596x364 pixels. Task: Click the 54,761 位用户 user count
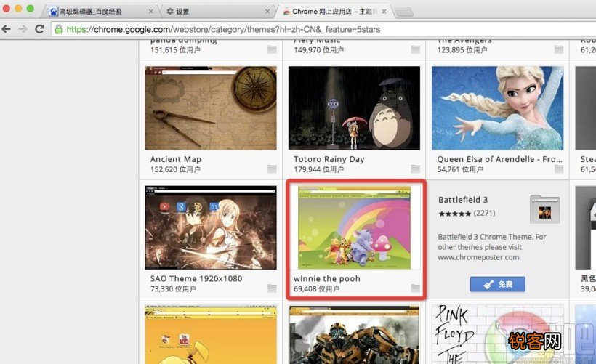pyautogui.click(x=460, y=169)
